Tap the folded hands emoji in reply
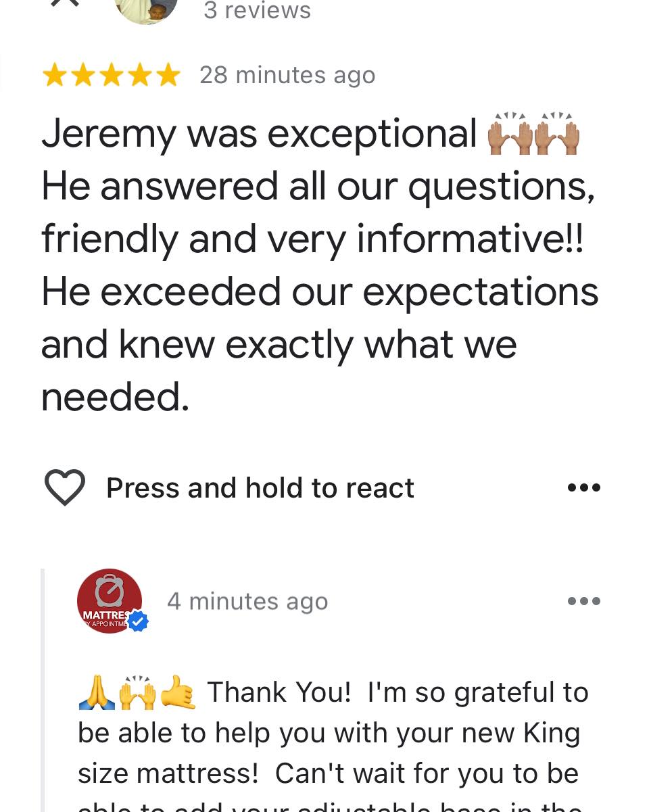 (97, 692)
